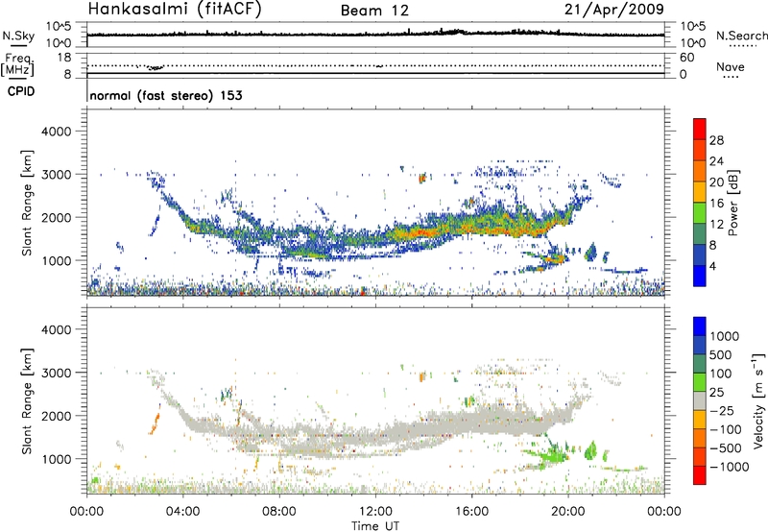The width and height of the screenshot is (768, 532).
Task: Click the '16:00' time tick label
Action: 471,512
